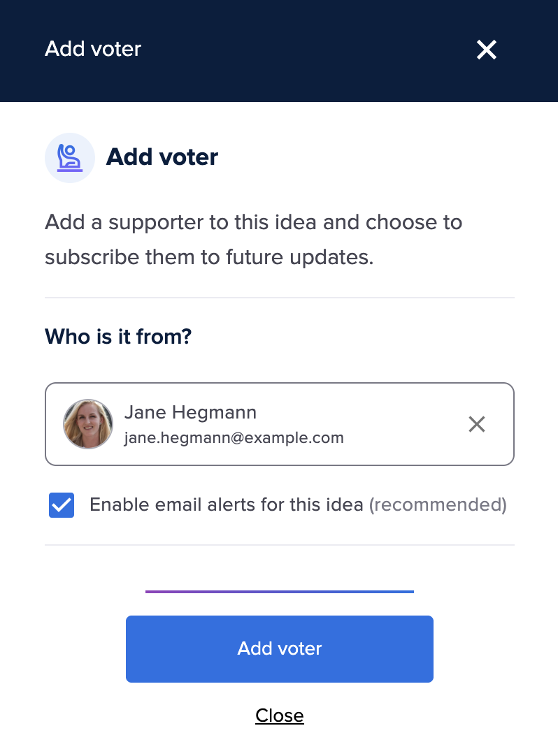Uncheck the email alerts checkbox
This screenshot has height=756, width=558.
(x=62, y=505)
